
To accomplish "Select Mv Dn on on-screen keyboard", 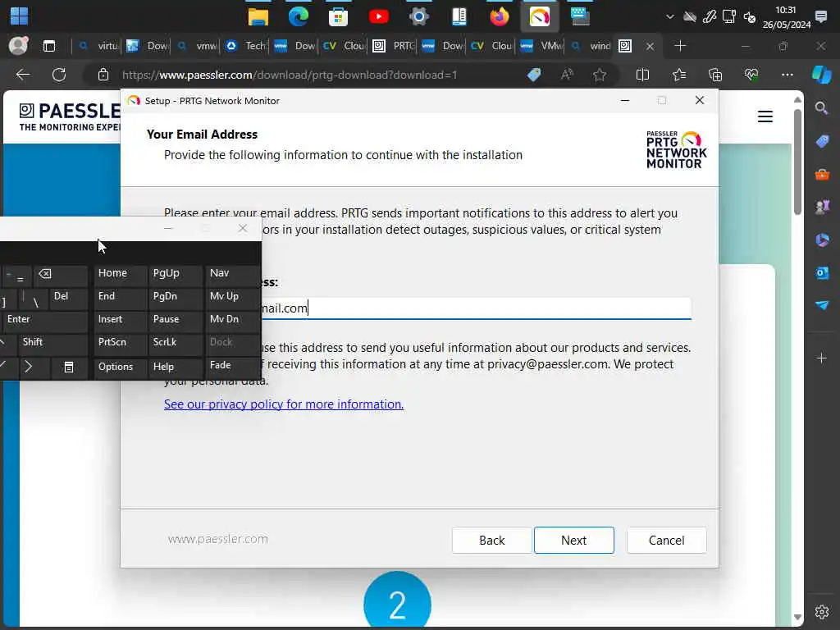I will point(232,322).
